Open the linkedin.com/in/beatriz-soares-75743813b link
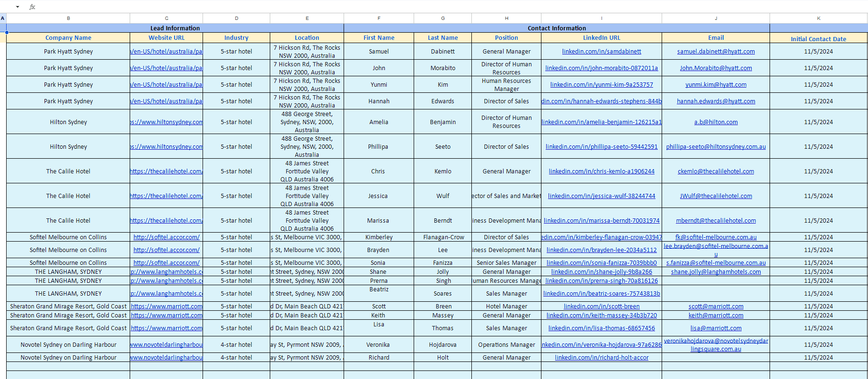 (x=602, y=294)
